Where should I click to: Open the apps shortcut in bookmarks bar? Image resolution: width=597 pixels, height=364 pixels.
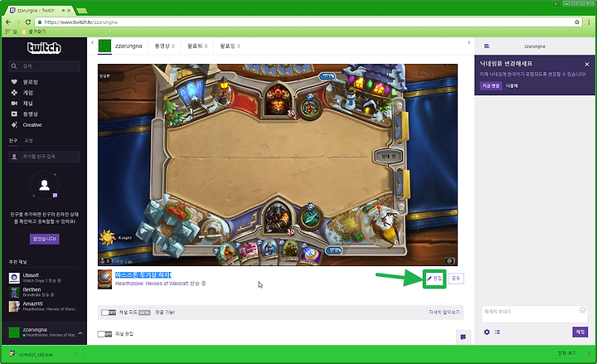[11, 32]
